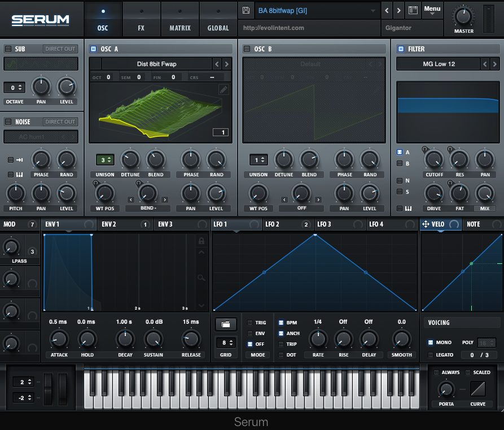This screenshot has height=430, width=504.
Task: Check filter routing for B
Action: tap(400, 163)
